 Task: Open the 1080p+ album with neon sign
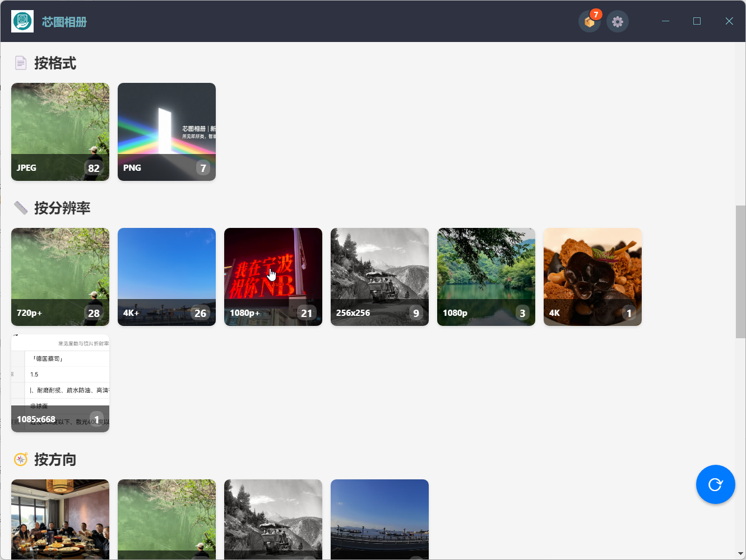[273, 277]
